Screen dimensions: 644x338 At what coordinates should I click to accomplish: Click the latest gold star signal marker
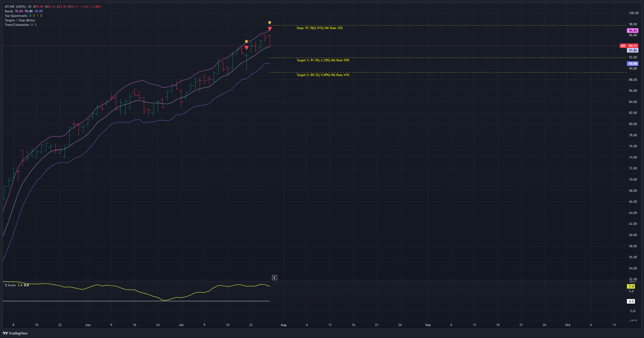pos(270,22)
